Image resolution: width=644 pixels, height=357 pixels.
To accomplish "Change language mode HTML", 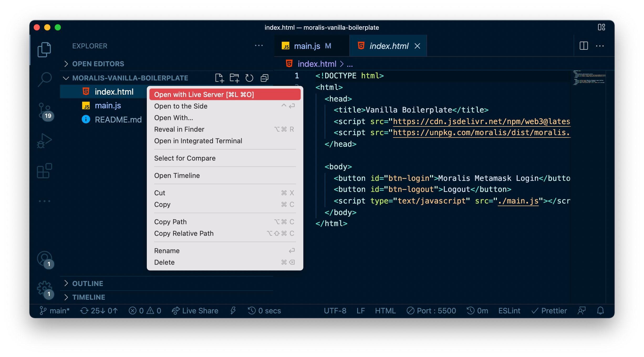I will pos(385,311).
